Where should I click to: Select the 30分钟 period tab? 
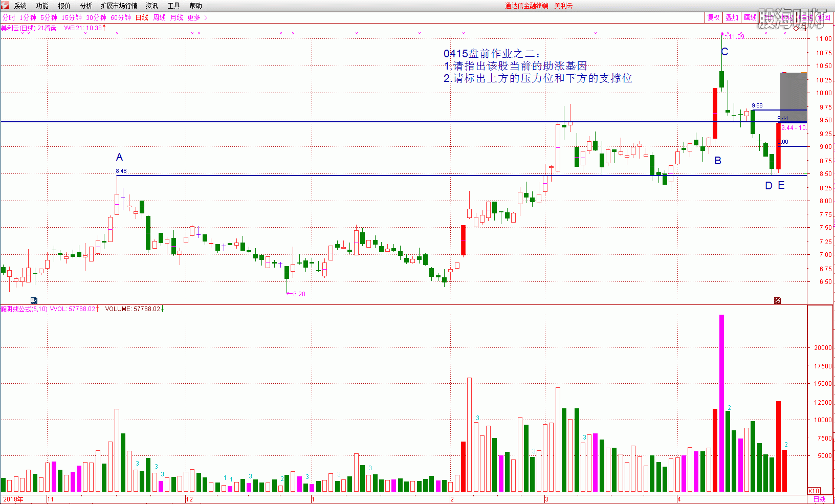[x=96, y=17]
